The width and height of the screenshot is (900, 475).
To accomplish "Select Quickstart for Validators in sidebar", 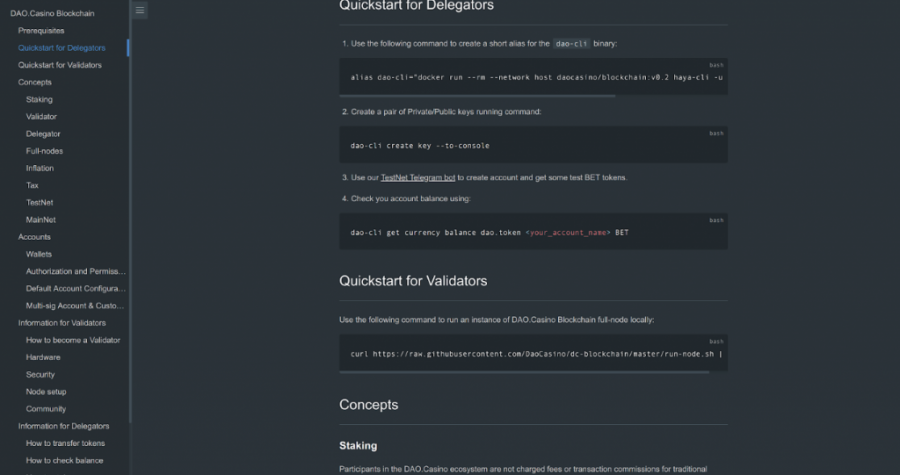I will tap(60, 65).
